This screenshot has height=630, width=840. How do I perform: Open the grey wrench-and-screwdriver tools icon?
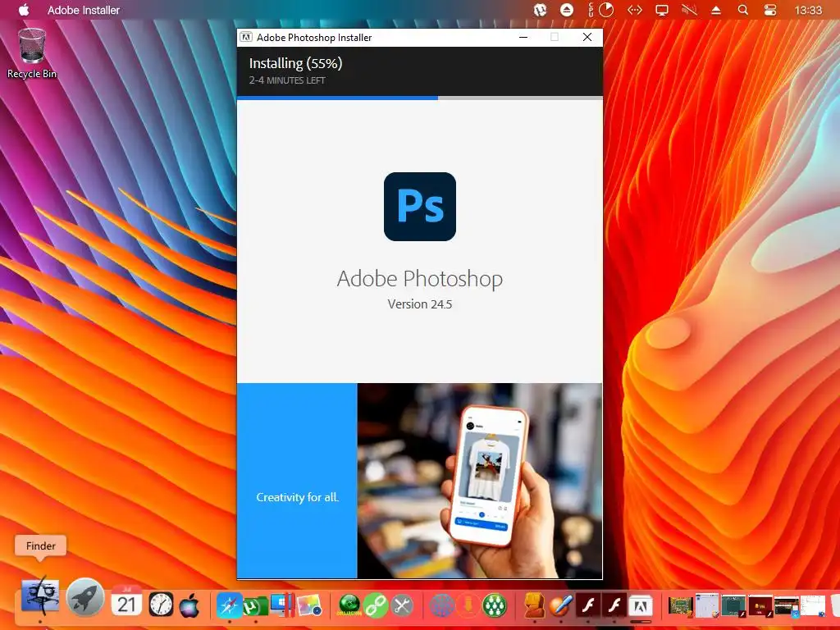[402, 606]
